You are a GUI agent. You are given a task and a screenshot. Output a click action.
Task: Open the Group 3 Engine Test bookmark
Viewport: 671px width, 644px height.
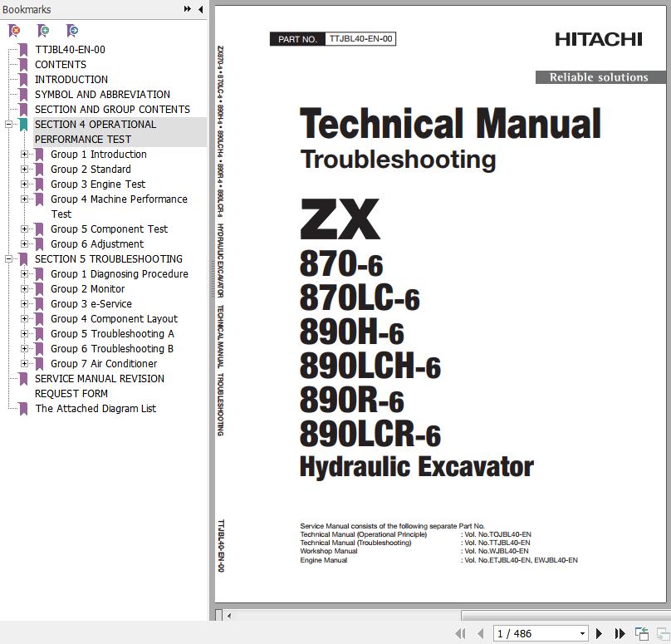[98, 184]
